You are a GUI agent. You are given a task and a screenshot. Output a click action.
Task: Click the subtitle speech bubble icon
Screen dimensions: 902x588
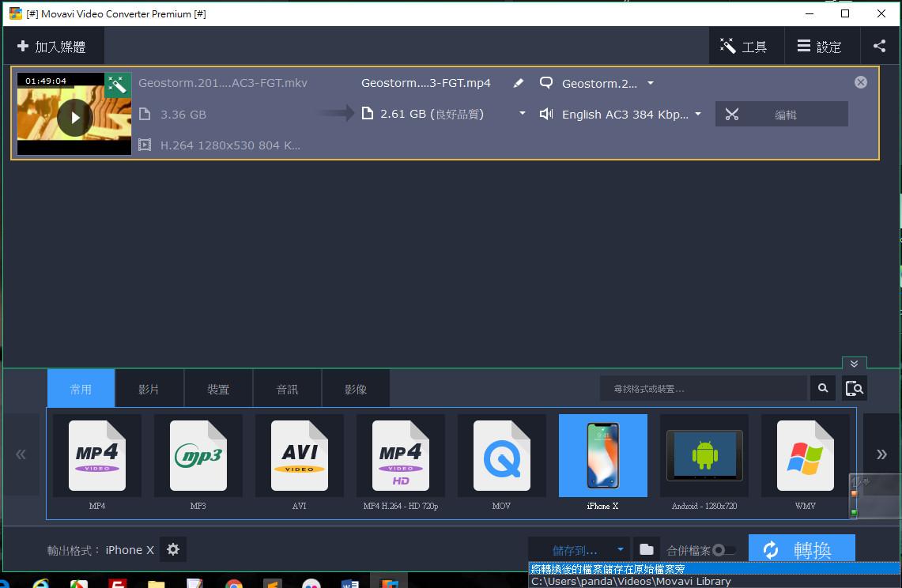[546, 83]
